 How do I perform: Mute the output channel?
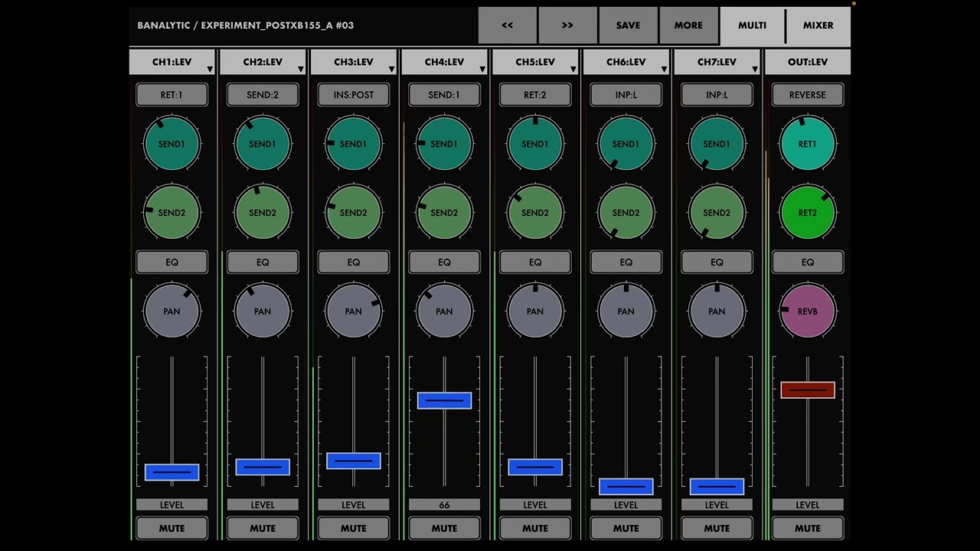click(x=807, y=528)
